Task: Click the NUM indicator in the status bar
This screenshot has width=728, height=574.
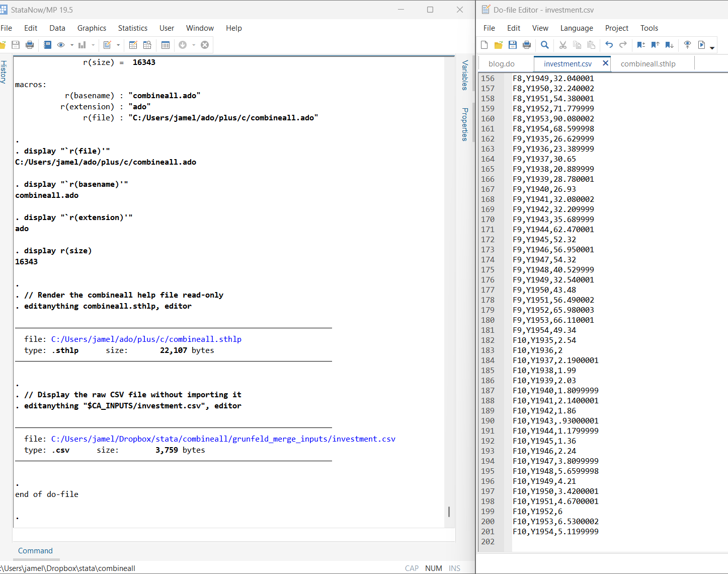Action: pos(434,568)
